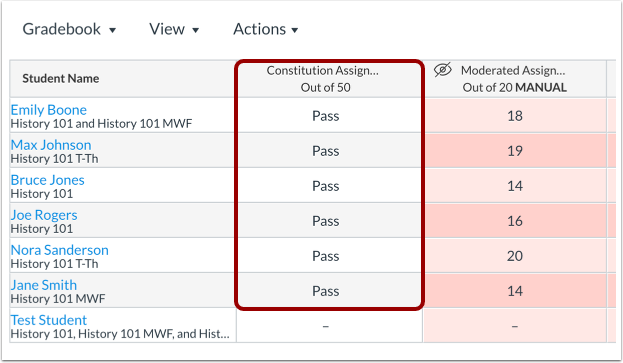Select Nora Sanderson's grade cell showing 20
The image size is (623, 363).
[515, 256]
